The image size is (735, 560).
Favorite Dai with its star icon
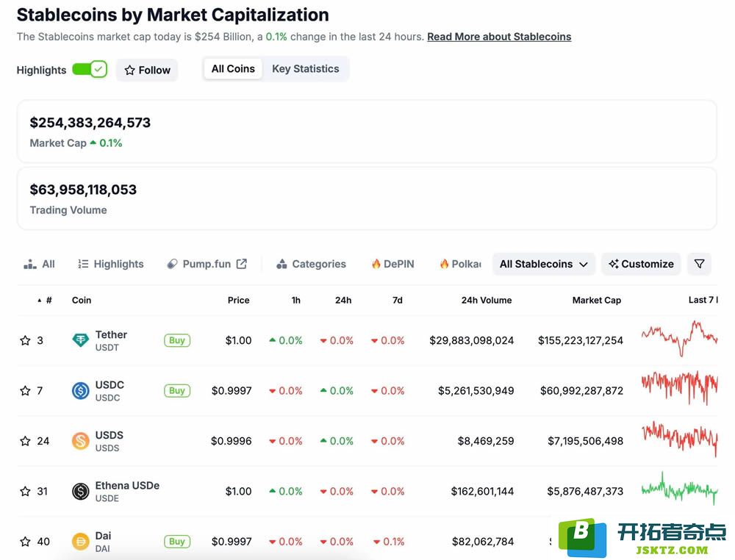(25, 542)
